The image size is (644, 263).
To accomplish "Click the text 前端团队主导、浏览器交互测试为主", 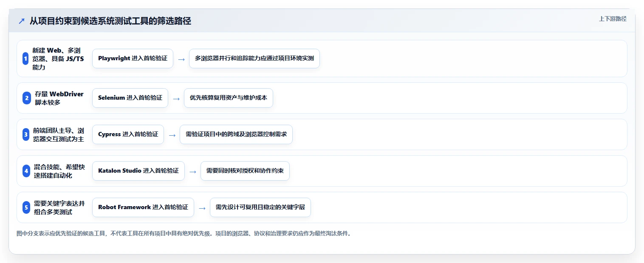I will pyautogui.click(x=59, y=134).
